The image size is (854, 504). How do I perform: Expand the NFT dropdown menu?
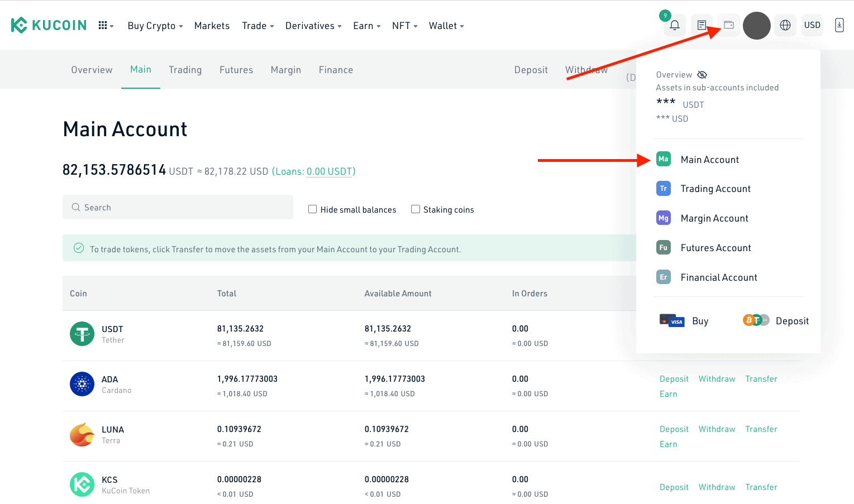click(x=405, y=26)
